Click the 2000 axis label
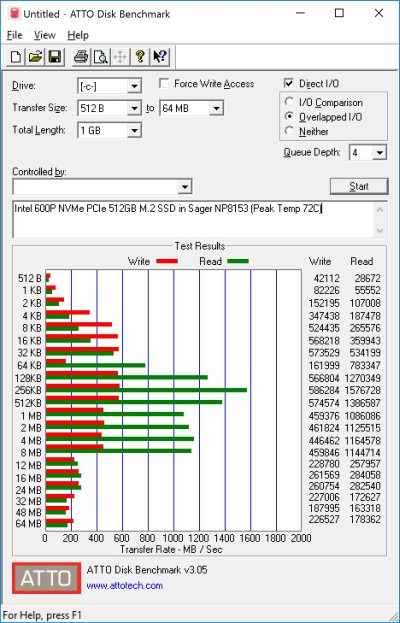Image resolution: width=400 pixels, height=623 pixels. [301, 538]
